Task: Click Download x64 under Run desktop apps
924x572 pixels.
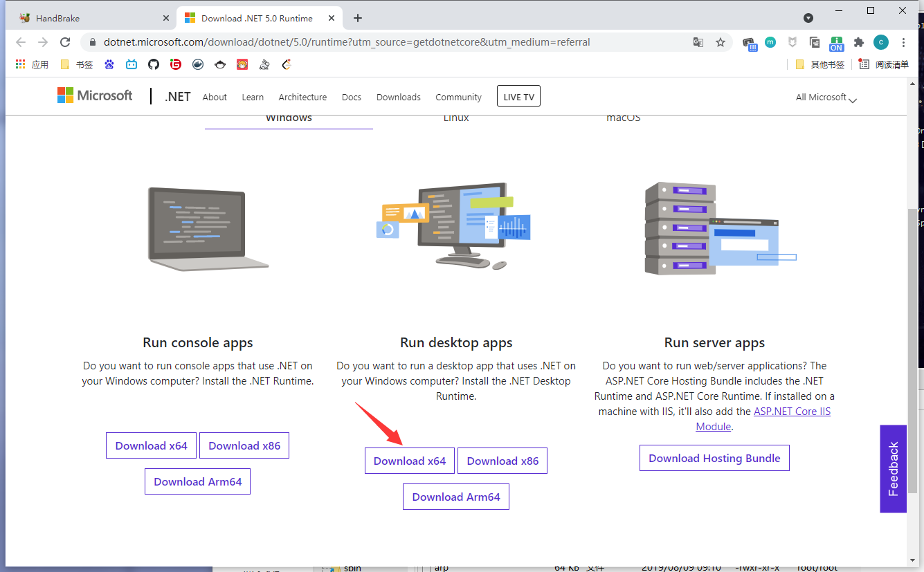Action: pyautogui.click(x=410, y=461)
